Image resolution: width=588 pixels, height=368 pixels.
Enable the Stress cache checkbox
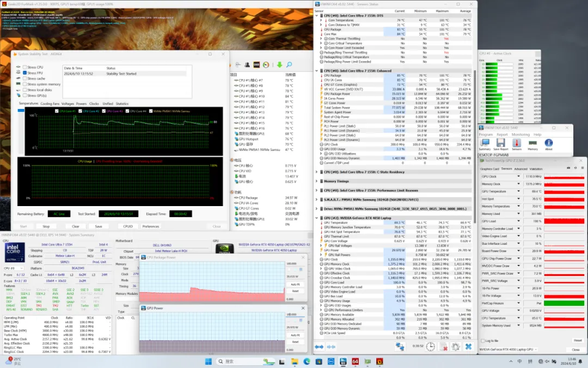click(x=24, y=79)
